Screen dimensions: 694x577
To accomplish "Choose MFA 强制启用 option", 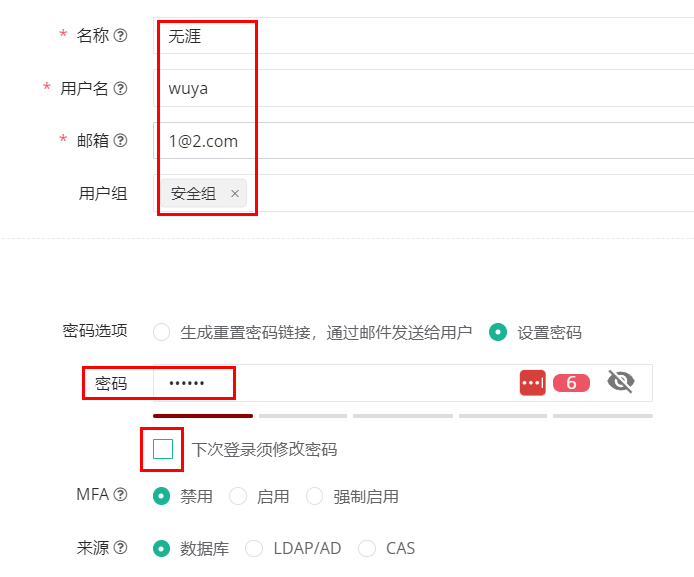I will tap(315, 496).
